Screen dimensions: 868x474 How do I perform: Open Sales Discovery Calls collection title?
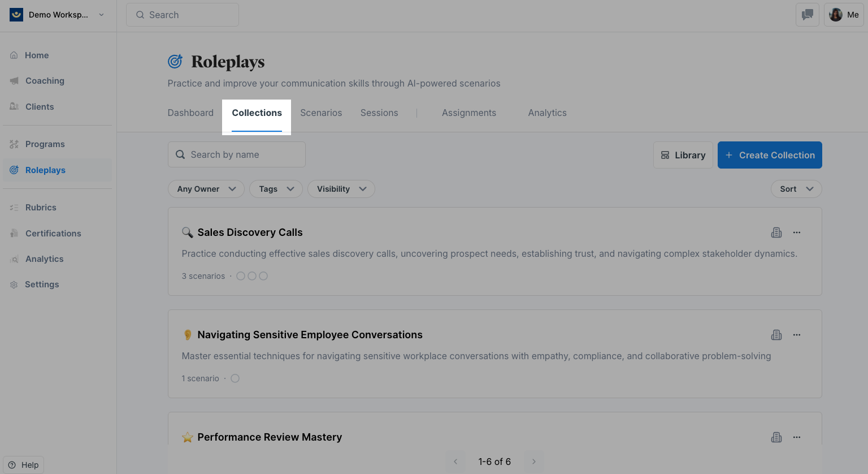tap(250, 232)
